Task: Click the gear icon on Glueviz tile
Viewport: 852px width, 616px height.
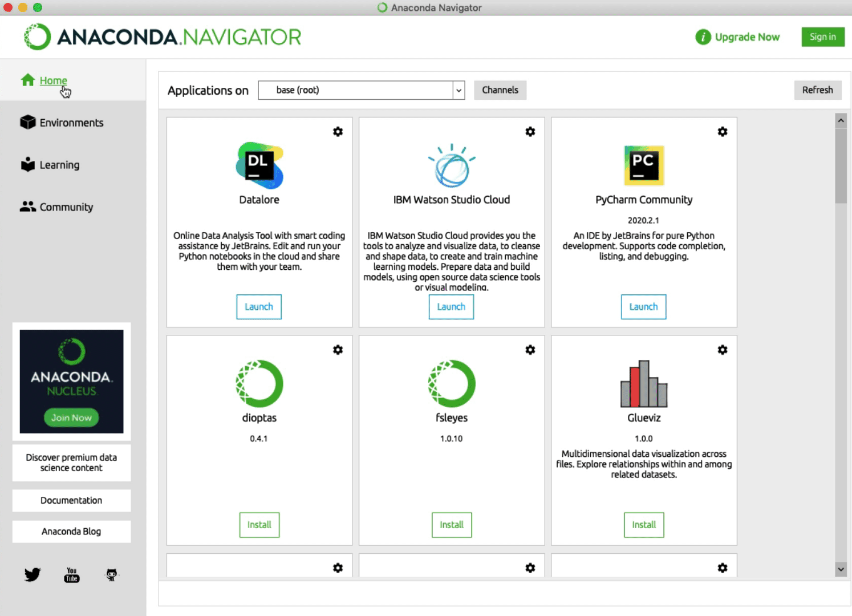Action: tap(722, 350)
